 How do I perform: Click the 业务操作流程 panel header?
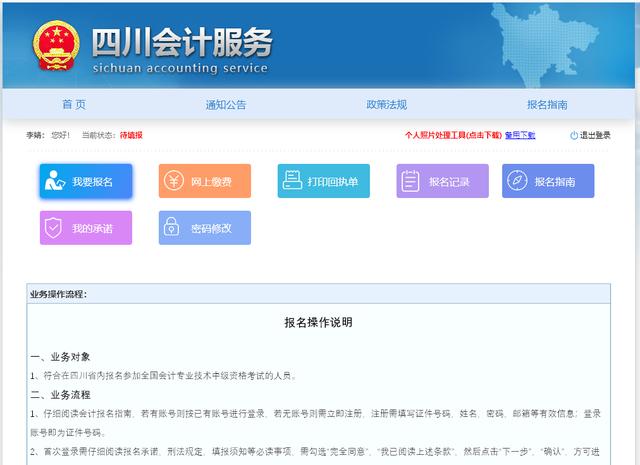58,294
